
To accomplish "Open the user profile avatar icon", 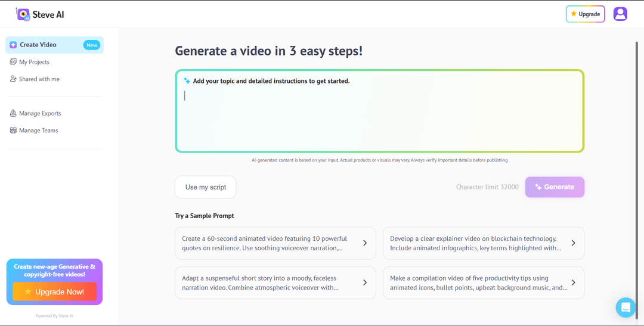I will coord(620,14).
